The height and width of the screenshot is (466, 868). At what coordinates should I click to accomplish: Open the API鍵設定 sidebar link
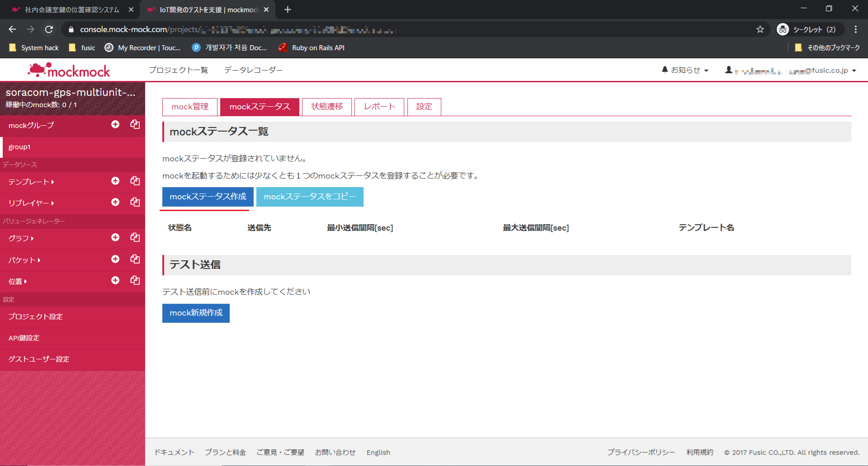pos(24,338)
